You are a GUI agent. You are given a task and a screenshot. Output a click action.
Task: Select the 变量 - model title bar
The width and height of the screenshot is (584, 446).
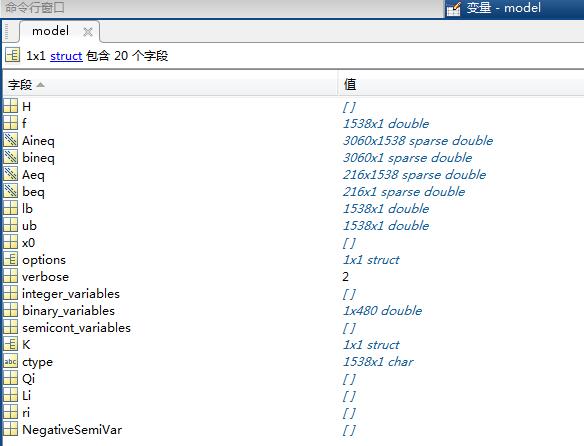pos(514,8)
